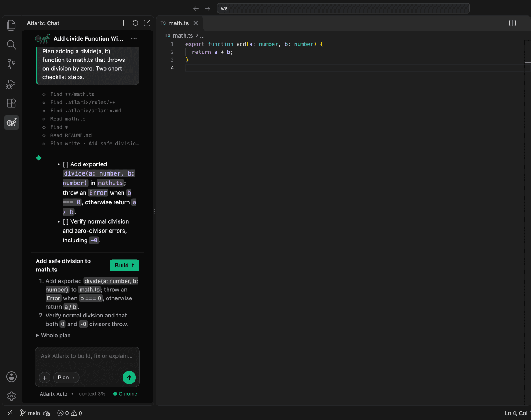
Task: Click the context 3% indicator
Action: click(92, 394)
